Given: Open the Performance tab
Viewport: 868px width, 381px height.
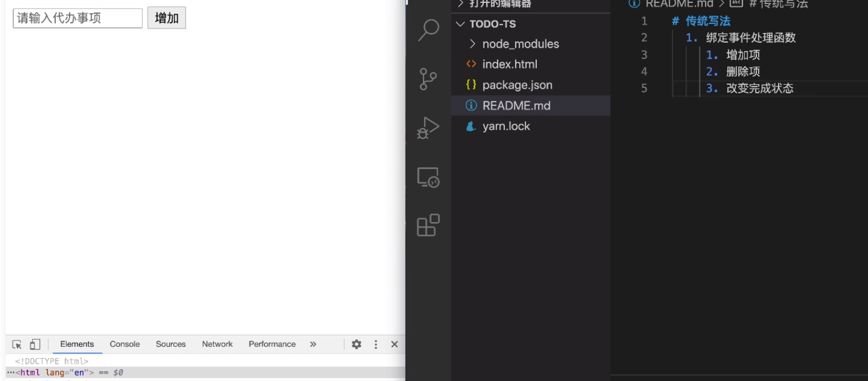Looking at the screenshot, I should (x=272, y=344).
